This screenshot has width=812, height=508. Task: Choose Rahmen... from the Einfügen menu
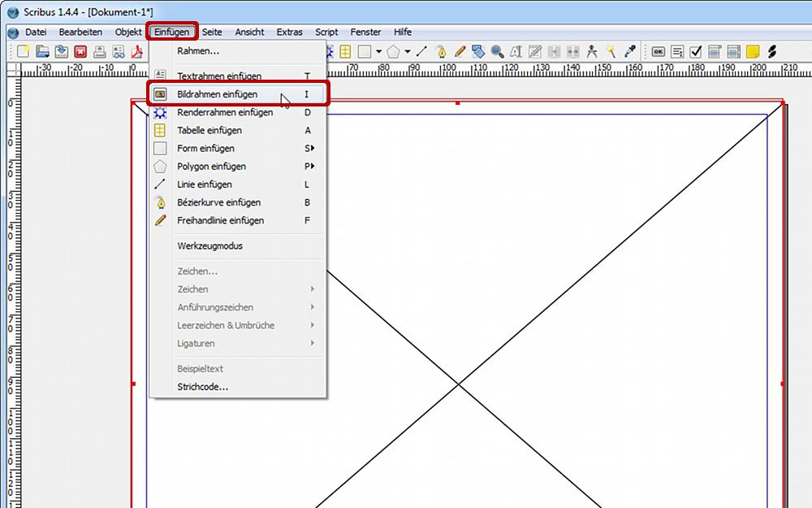[x=238, y=50]
